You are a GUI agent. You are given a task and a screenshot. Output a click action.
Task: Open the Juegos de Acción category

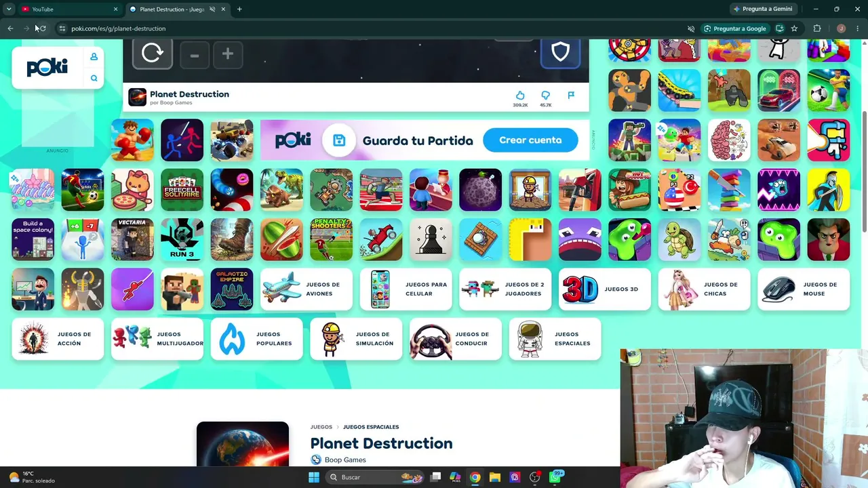click(x=58, y=339)
